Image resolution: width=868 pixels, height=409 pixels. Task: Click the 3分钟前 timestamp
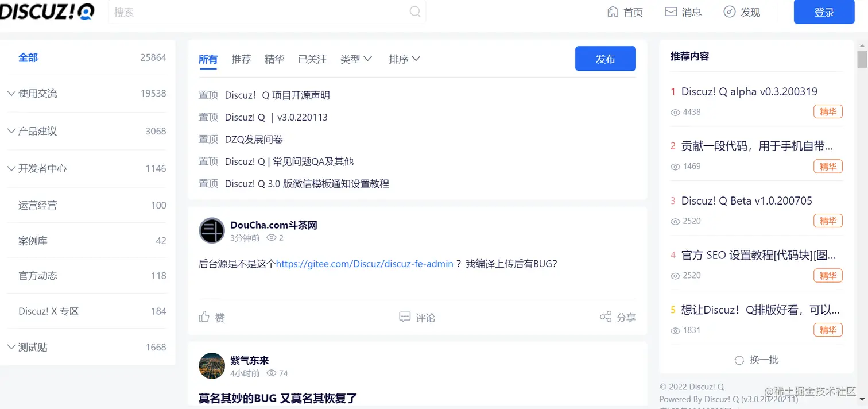coord(245,238)
